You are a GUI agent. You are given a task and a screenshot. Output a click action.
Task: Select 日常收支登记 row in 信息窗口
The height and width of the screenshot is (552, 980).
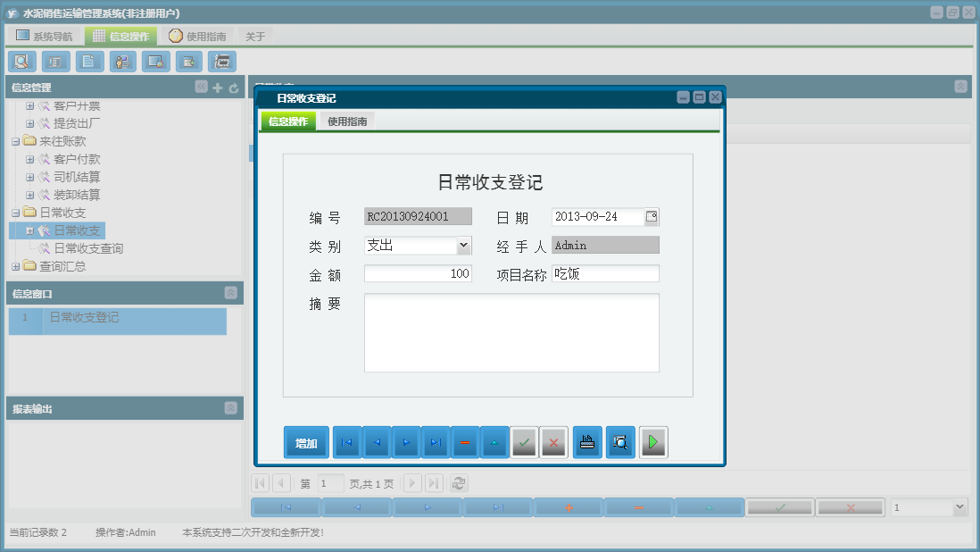tap(118, 321)
